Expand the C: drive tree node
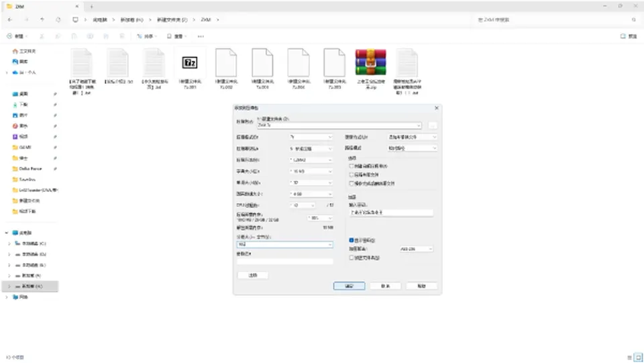The height and width of the screenshot is (363, 644). tap(9, 244)
